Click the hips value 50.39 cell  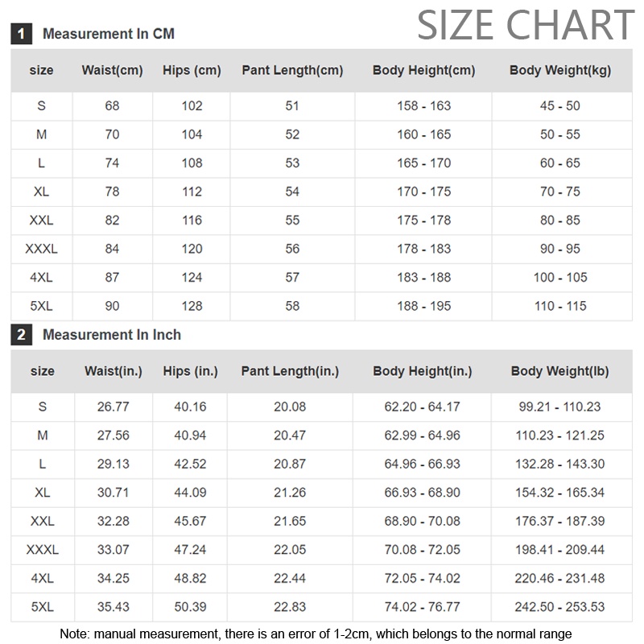click(190, 606)
